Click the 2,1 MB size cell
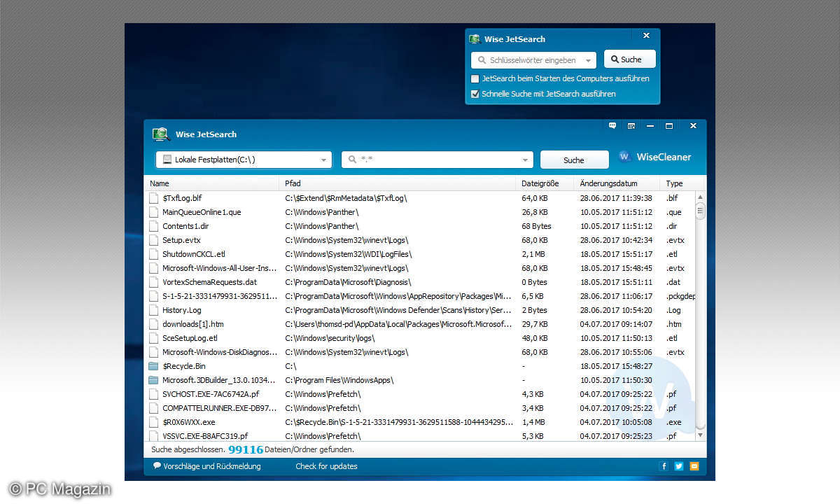Viewport: 840px width, 504px height. tap(534, 254)
